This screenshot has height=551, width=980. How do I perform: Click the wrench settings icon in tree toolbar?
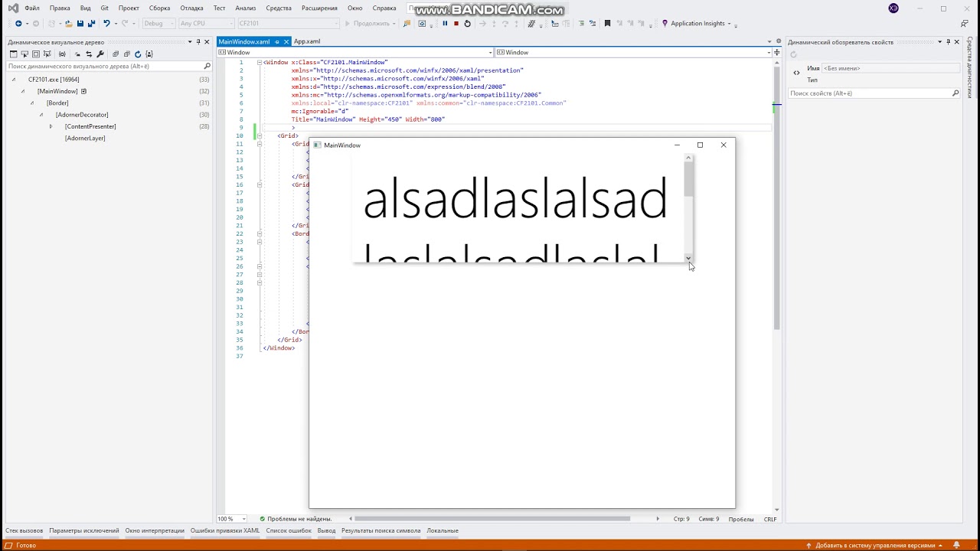(100, 54)
